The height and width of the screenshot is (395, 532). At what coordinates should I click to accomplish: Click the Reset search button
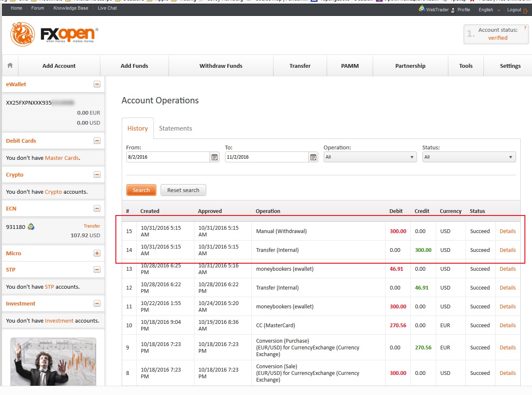183,190
